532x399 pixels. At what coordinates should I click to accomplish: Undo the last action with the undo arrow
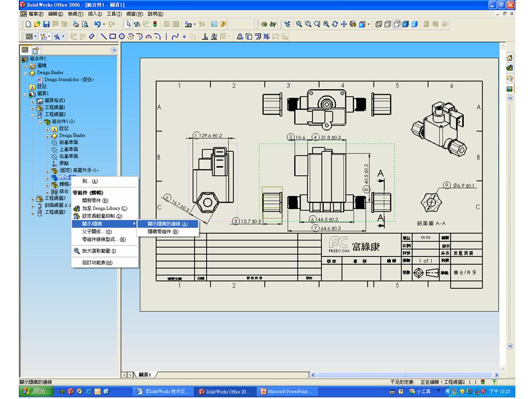point(98,24)
